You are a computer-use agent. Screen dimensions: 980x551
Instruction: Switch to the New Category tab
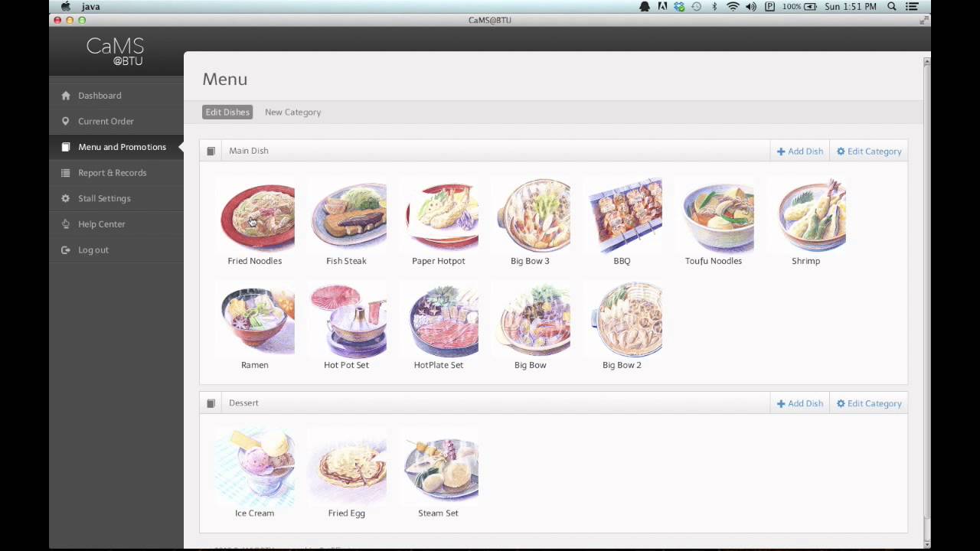(292, 112)
